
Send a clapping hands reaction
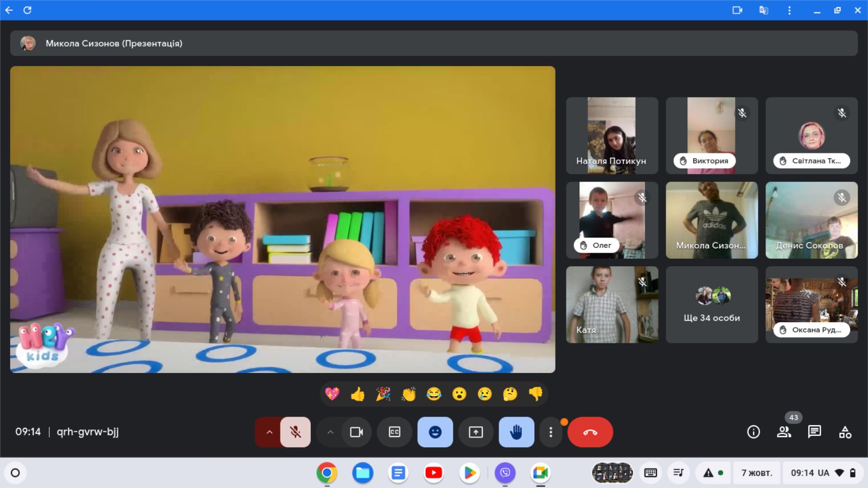click(x=409, y=394)
